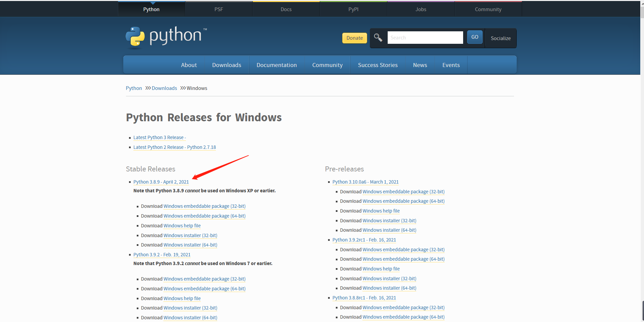Image resolution: width=644 pixels, height=322 pixels.
Task: Open the Events navigation menu
Action: (x=451, y=65)
